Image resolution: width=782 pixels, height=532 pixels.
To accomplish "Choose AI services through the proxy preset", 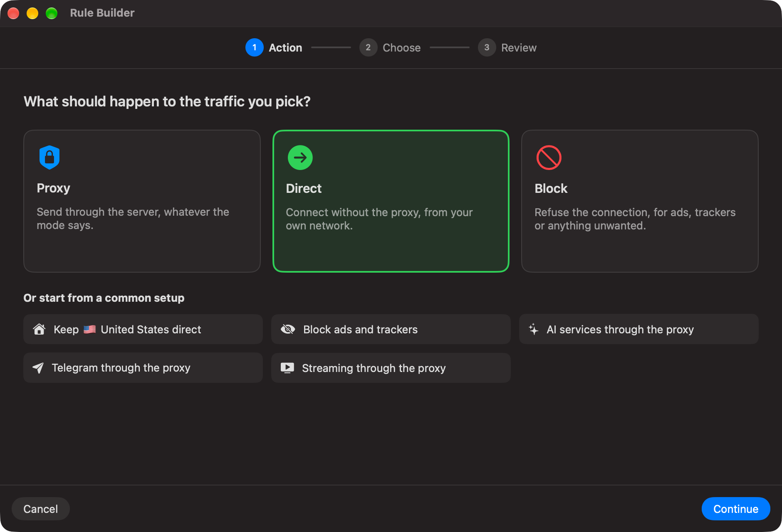I will pyautogui.click(x=639, y=329).
